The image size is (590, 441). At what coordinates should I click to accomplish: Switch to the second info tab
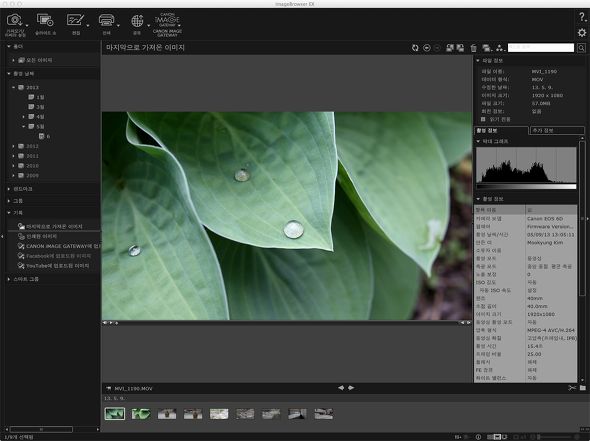(x=557, y=131)
